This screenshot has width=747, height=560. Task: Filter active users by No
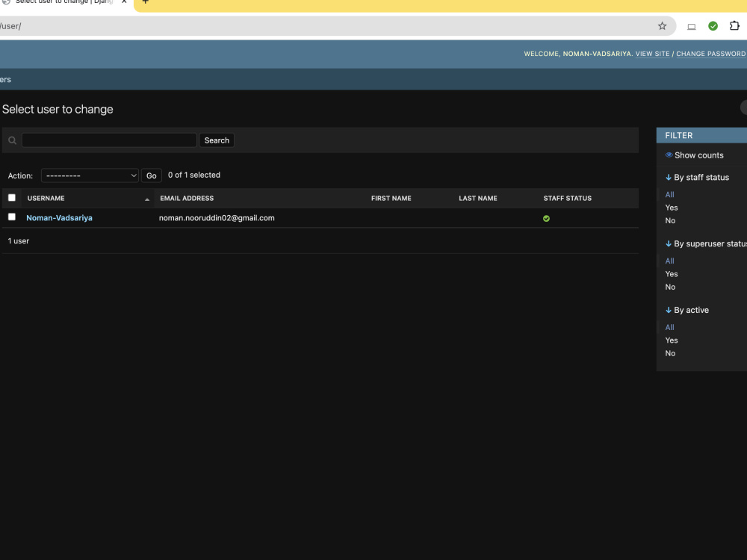(670, 353)
